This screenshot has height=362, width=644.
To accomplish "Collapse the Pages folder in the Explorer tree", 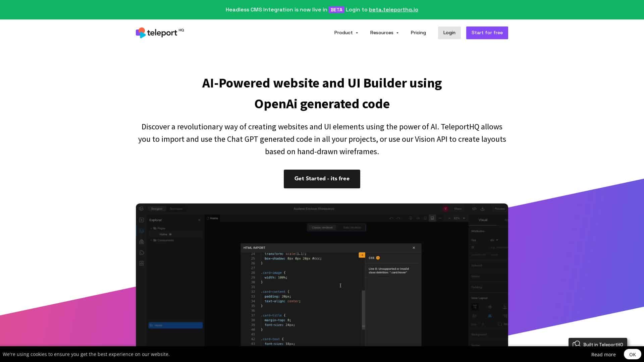I will 152,228.
